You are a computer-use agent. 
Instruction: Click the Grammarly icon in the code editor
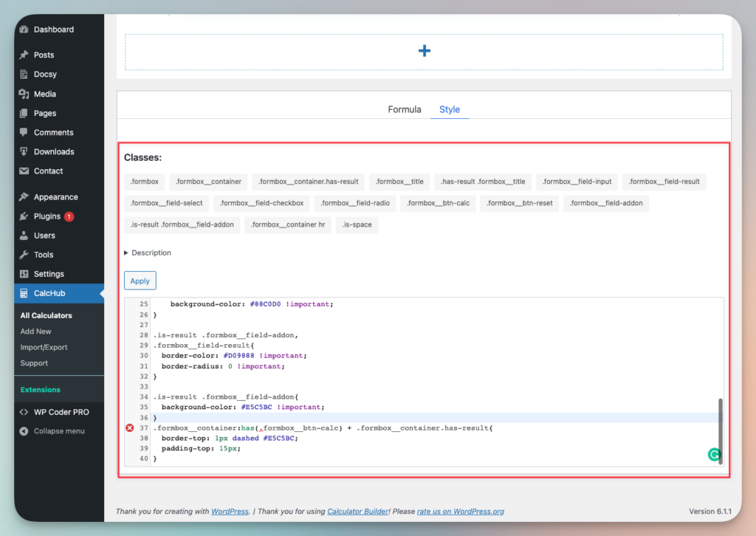pos(714,454)
